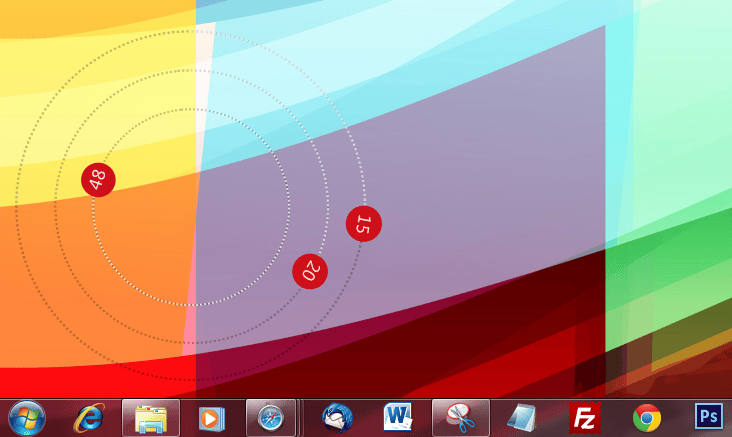
Task: Click the outermost dotted ring
Action: 190,31
